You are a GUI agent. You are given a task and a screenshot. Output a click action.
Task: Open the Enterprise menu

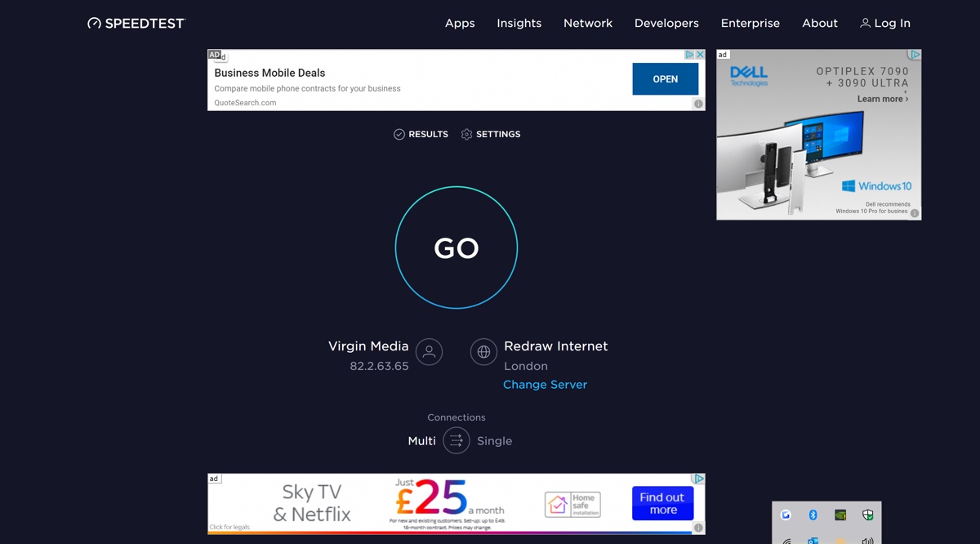point(751,23)
